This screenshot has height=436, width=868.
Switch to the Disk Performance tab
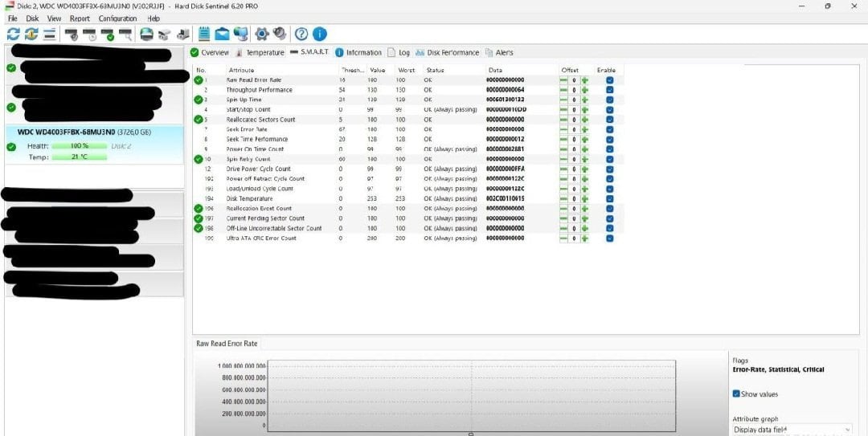(447, 52)
